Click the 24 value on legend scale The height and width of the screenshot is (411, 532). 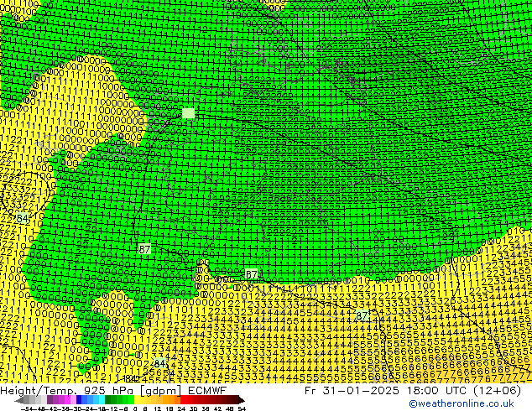(x=181, y=409)
